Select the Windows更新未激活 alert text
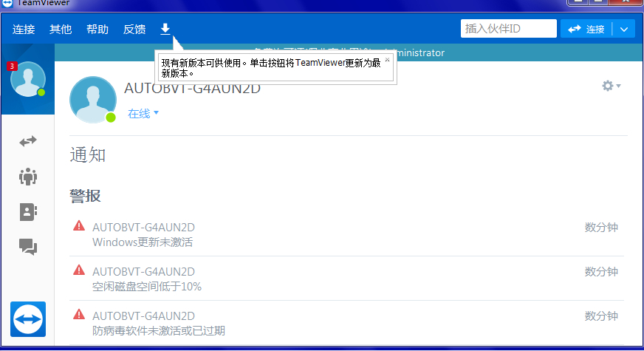The width and height of the screenshot is (644, 351). pos(142,242)
